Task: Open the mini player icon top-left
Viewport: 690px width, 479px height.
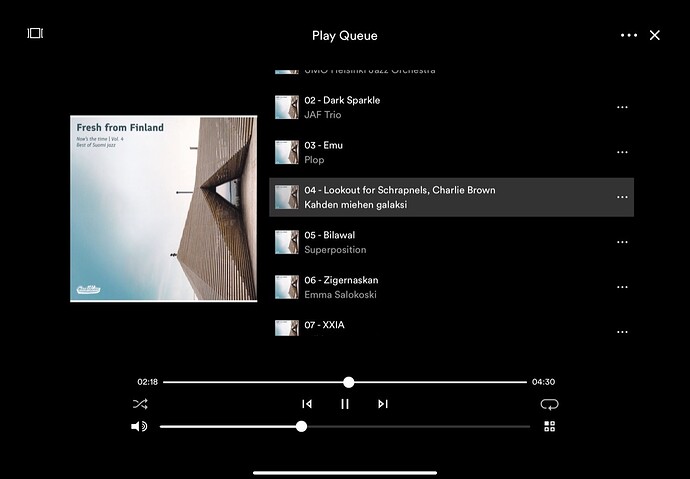Action: tap(35, 33)
